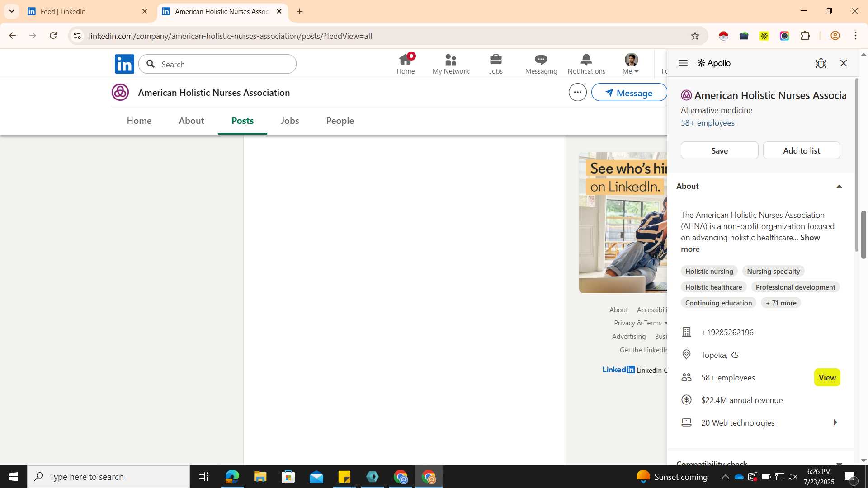
Task: Open a new browser tab
Action: 300,12
